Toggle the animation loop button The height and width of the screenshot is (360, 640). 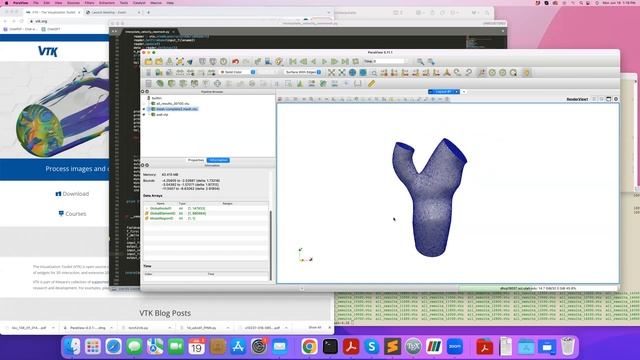tap(356, 62)
